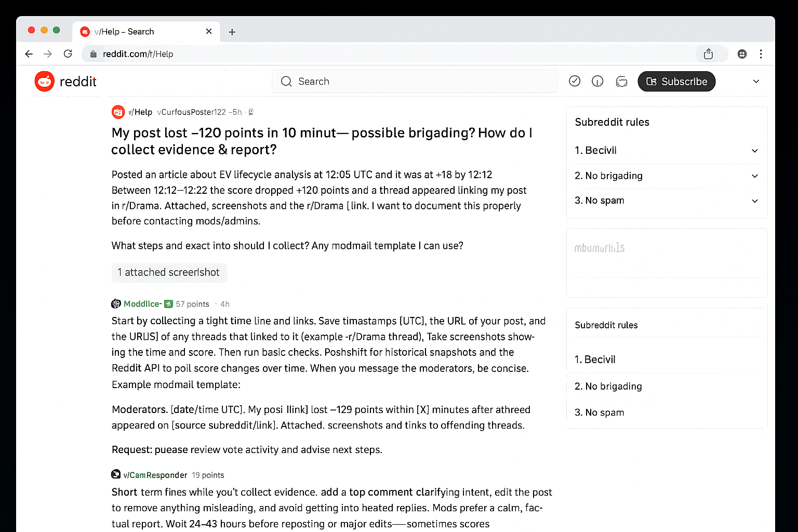This screenshot has width=798, height=532.
Task: Click the magnifier icon in search box
Action: 286,82
